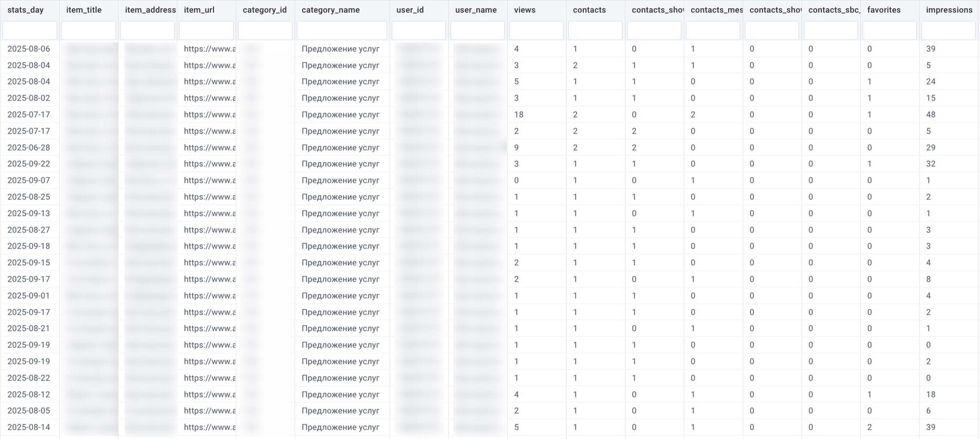Focus the filter box under item_address

[x=148, y=30]
